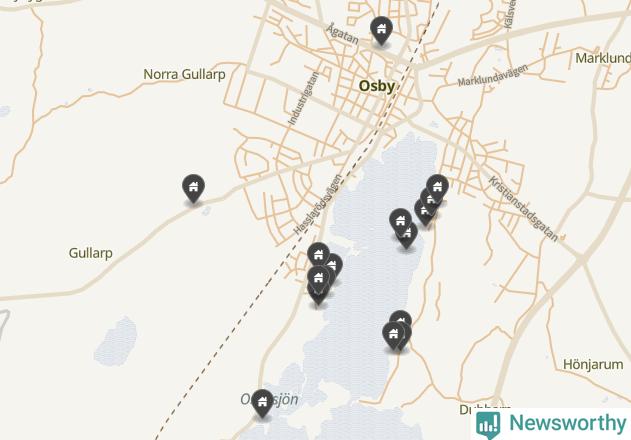Image resolution: width=631 pixels, height=440 pixels.
Task: Select the Gullarp place label
Action: [x=91, y=253]
